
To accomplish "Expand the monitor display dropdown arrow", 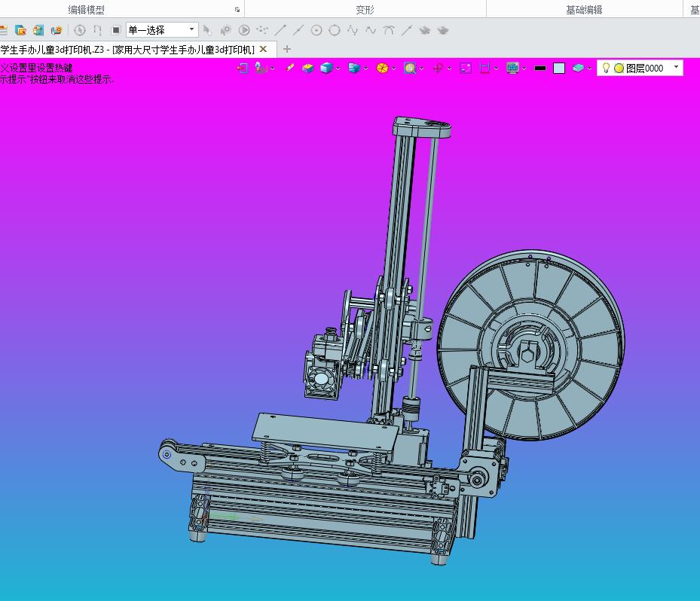I will (524, 69).
